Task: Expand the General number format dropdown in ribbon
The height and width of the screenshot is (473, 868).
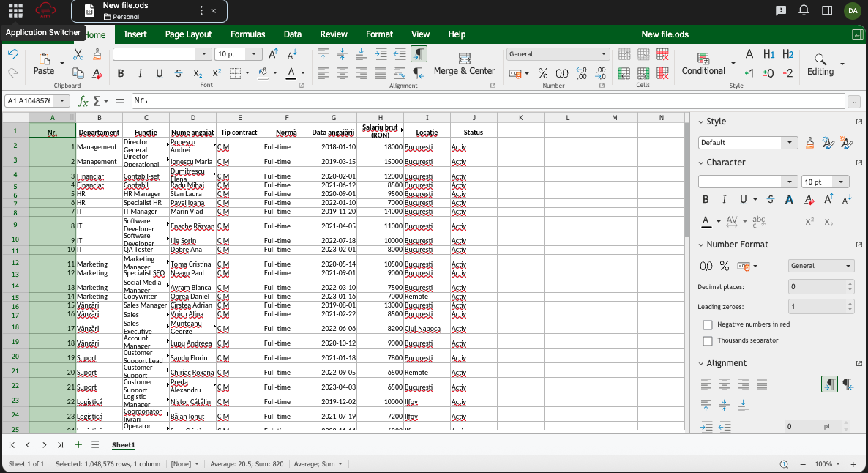Action: click(x=604, y=54)
